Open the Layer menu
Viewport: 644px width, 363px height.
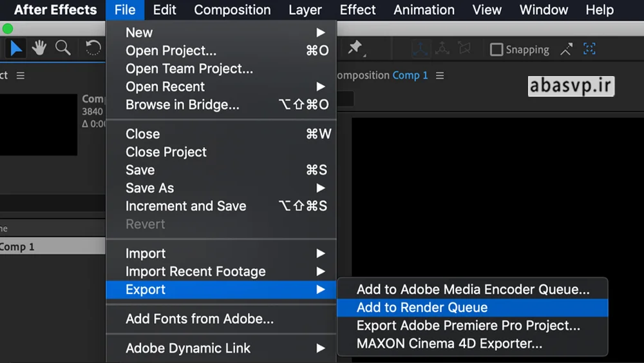[x=305, y=10]
